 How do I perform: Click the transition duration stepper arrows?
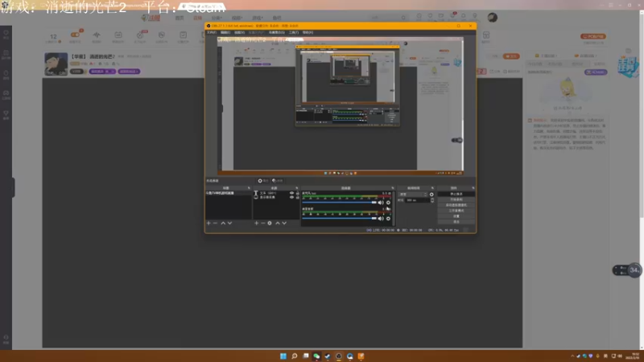[432, 200]
